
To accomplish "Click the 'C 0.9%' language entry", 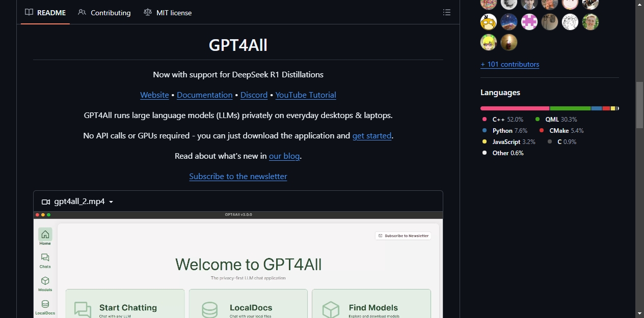I will 562,141.
